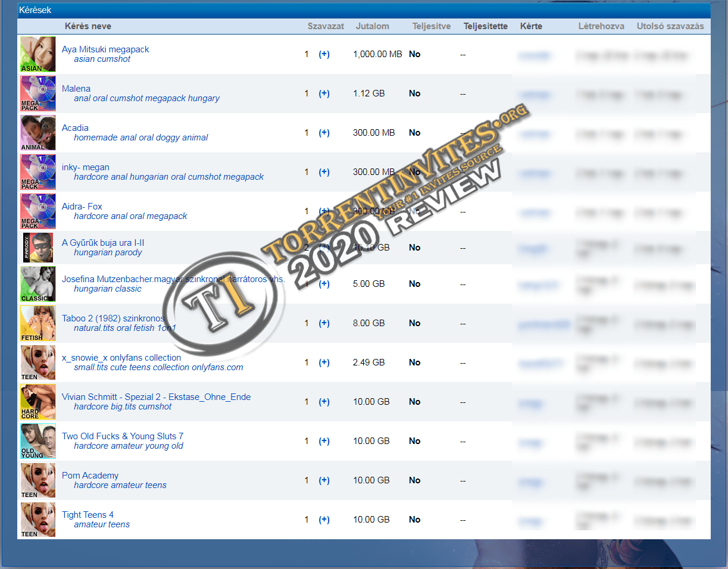Select the 1,000.00 MB reward value
This screenshot has width=728, height=569.
click(377, 54)
